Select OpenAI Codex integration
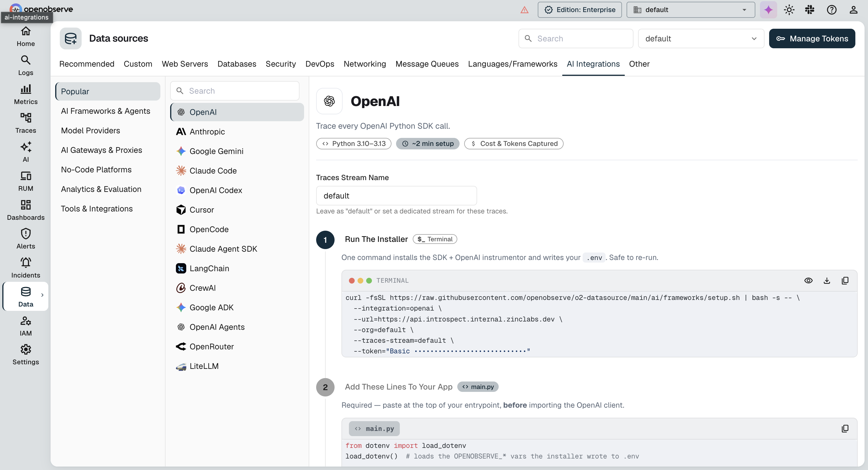Image resolution: width=868 pixels, height=470 pixels. [237, 190]
